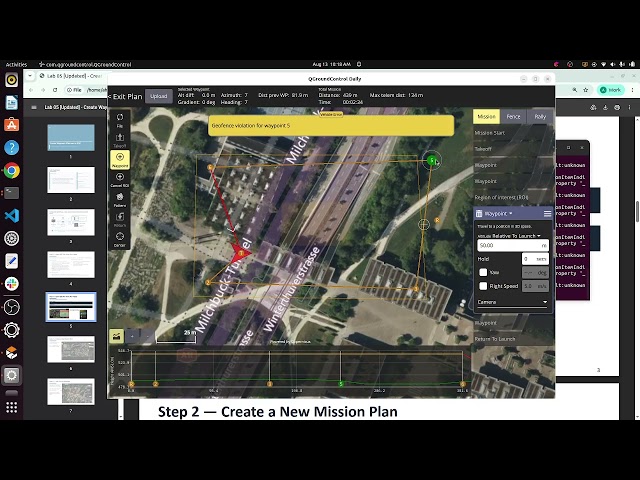This screenshot has width=640, height=480.
Task: Open the Activities overview
Action: pyautogui.click(x=16, y=64)
